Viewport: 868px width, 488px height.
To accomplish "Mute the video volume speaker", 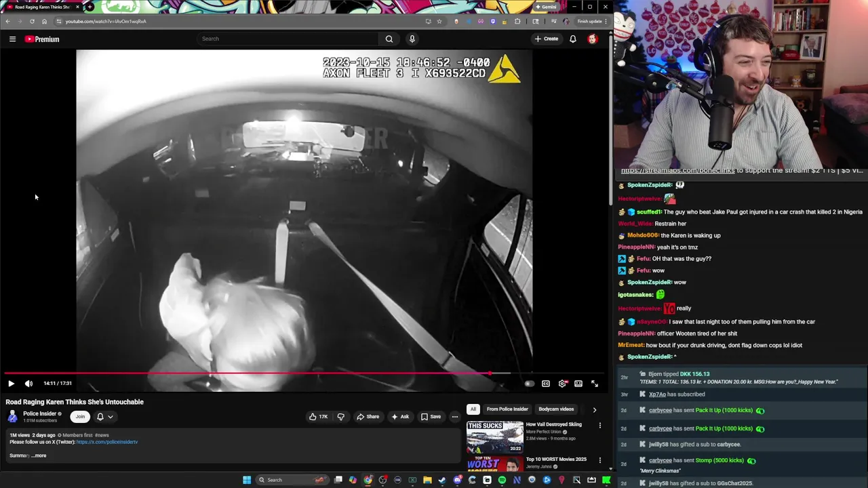I will click(x=28, y=384).
